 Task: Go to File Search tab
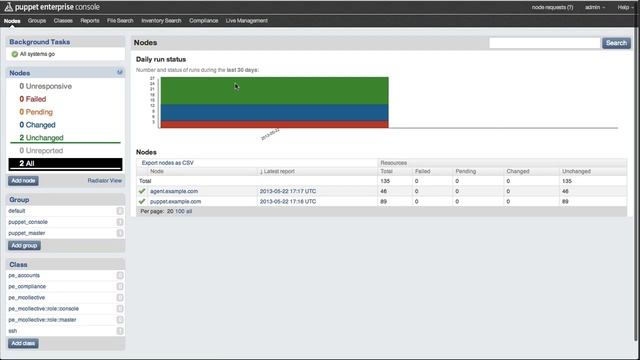tap(120, 21)
